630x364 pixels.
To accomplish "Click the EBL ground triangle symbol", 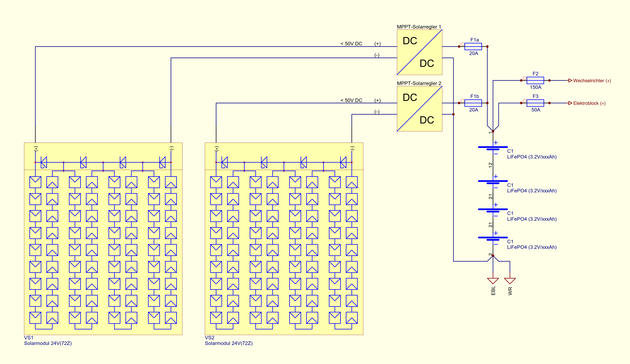I will pyautogui.click(x=493, y=281).
